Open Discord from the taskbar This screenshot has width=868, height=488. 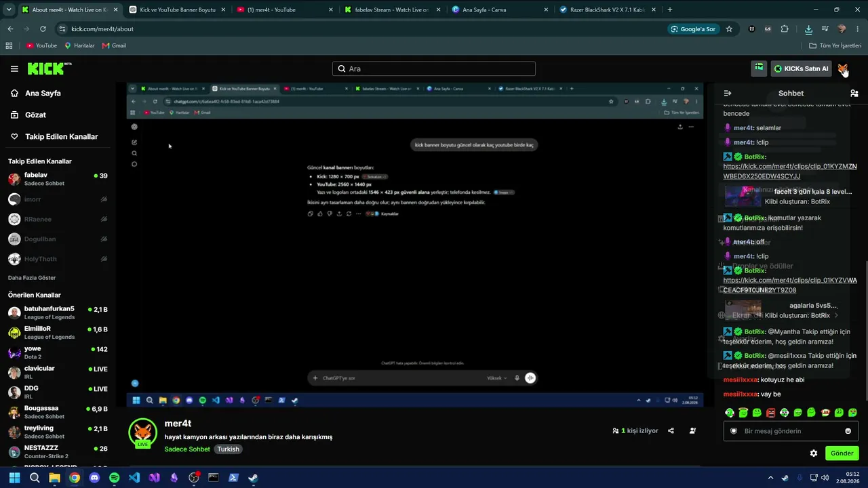coord(94,478)
